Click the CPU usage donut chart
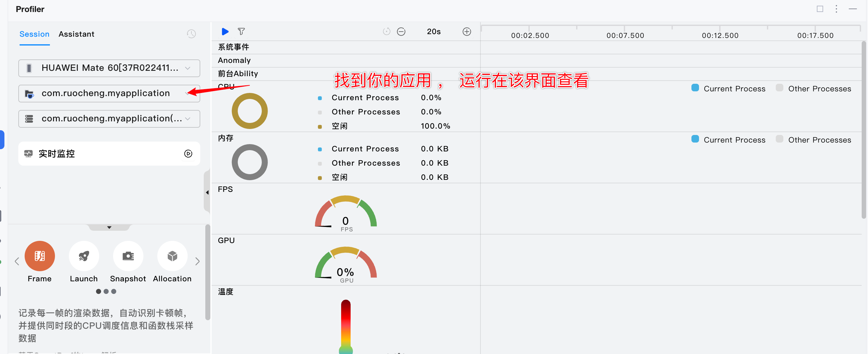 249,111
